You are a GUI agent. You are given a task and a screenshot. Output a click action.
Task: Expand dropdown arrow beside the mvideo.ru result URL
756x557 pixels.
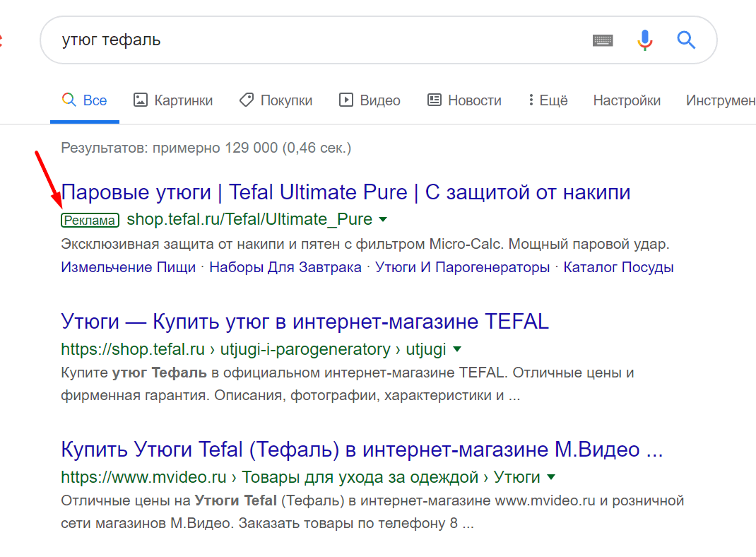click(x=551, y=477)
